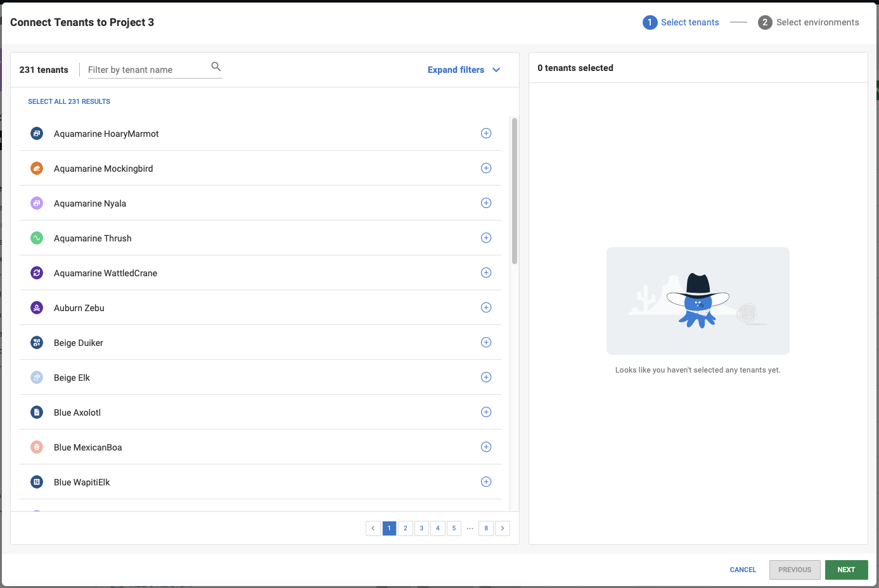Click inside the Filter by tenant name field
This screenshot has height=588, width=879.
[143, 70]
